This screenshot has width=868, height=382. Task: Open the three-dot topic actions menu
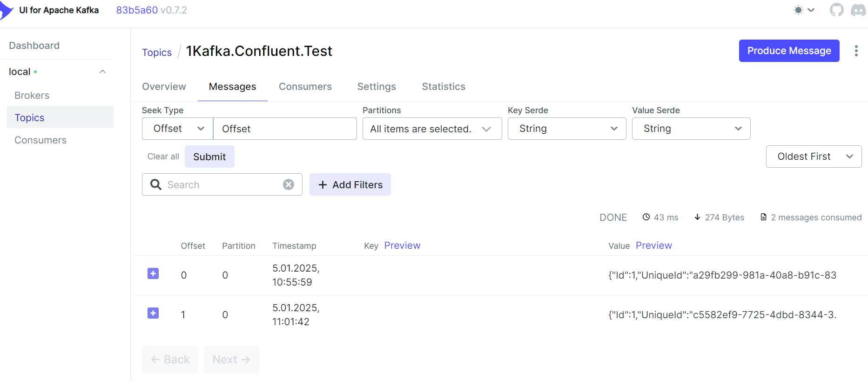(856, 51)
